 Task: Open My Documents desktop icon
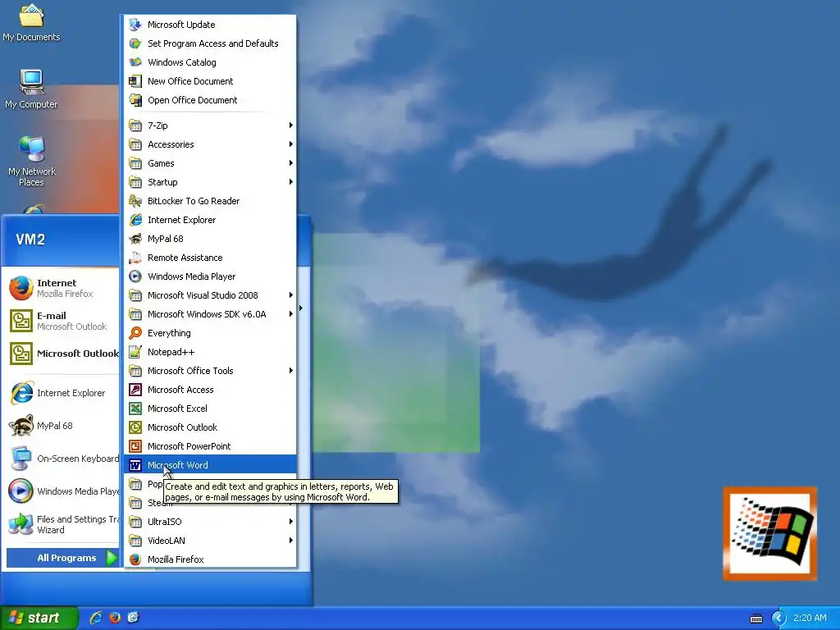point(31,22)
